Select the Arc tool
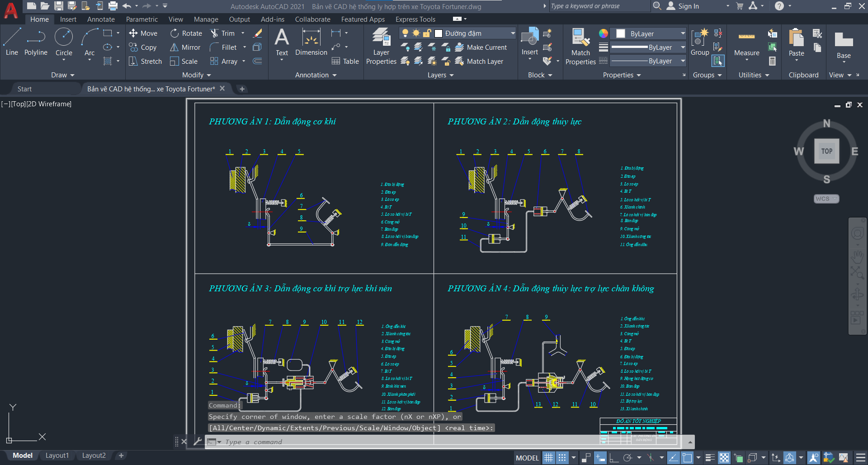The image size is (868, 465). [x=90, y=42]
